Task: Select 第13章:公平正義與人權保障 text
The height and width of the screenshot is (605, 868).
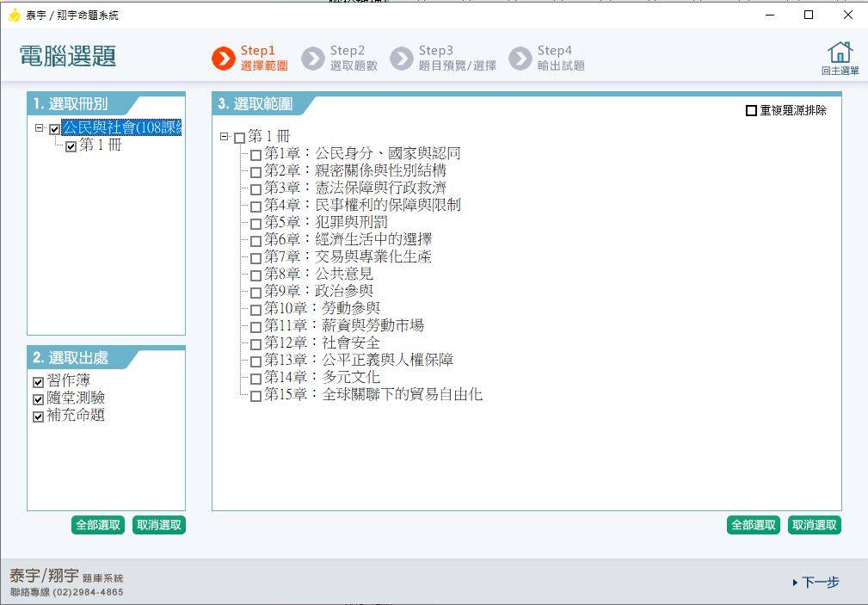Action: pyautogui.click(x=359, y=360)
